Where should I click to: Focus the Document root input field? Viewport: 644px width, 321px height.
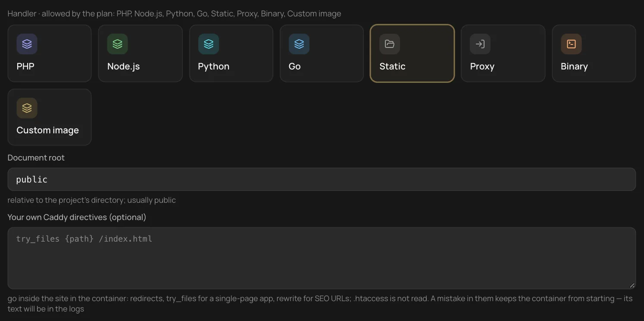click(x=322, y=179)
